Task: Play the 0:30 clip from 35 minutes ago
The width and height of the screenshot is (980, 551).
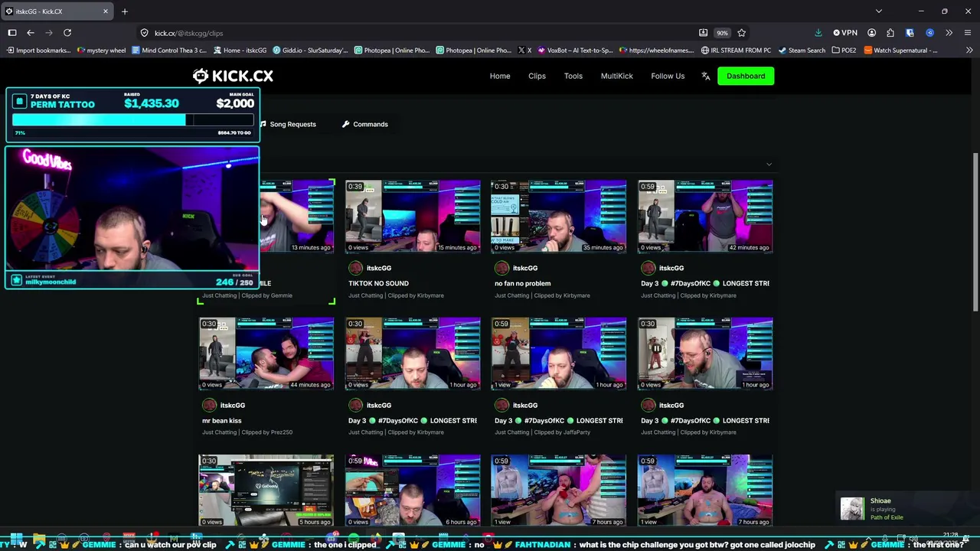Action: (x=559, y=217)
